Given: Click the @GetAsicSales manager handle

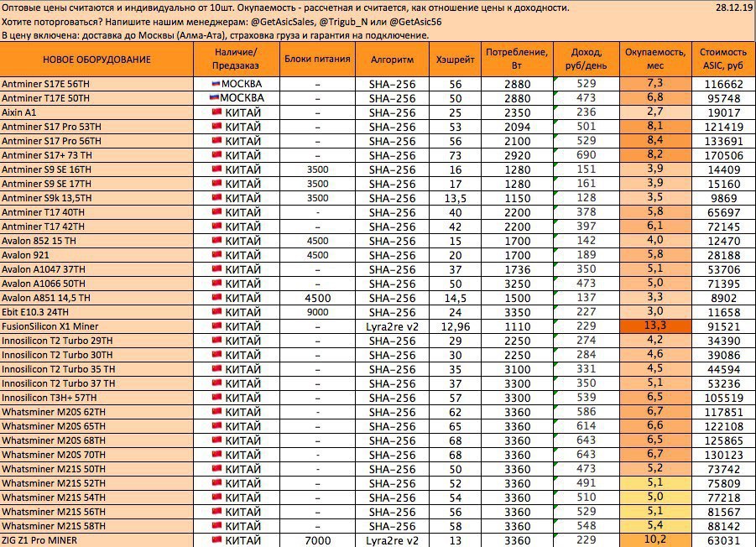Looking at the screenshot, I should pos(282,22).
